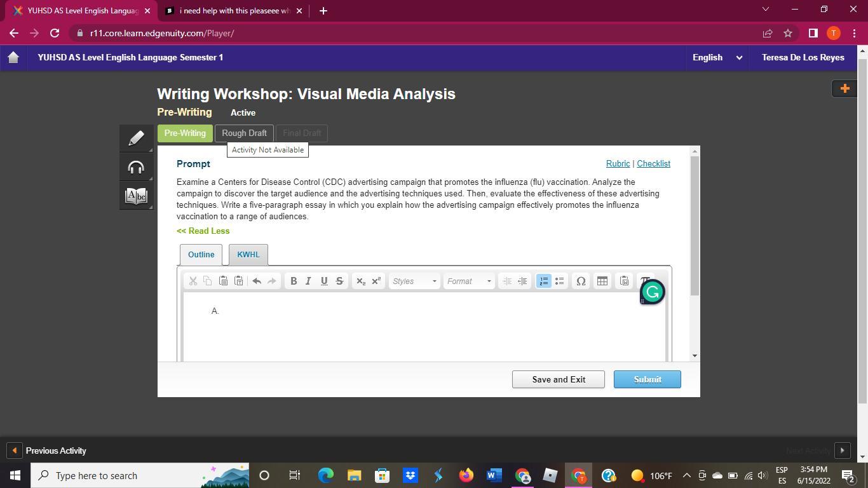The image size is (868, 488).
Task: Apply strikethrough formatting
Action: coord(339,281)
